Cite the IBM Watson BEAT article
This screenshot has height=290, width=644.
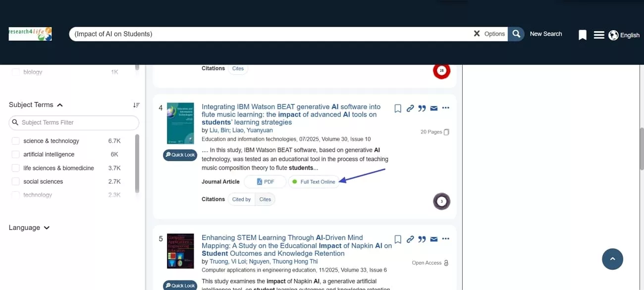422,108
